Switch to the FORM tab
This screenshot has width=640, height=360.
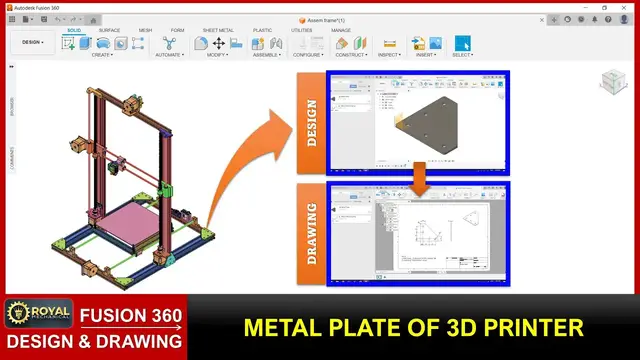point(178,30)
